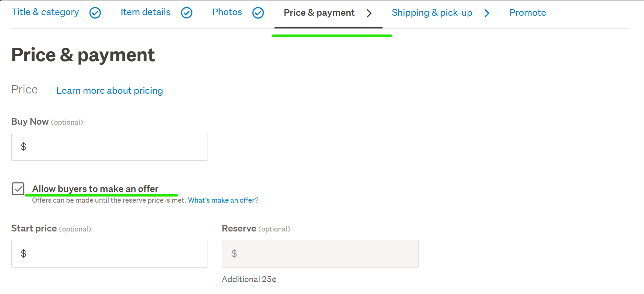Click chevron arrow next to Shipping & pick-up
The image size is (644, 294).
click(x=487, y=13)
